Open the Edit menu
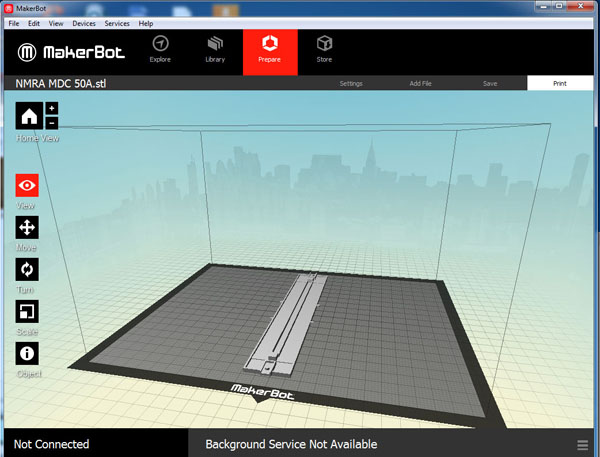The image size is (600, 457). point(34,23)
